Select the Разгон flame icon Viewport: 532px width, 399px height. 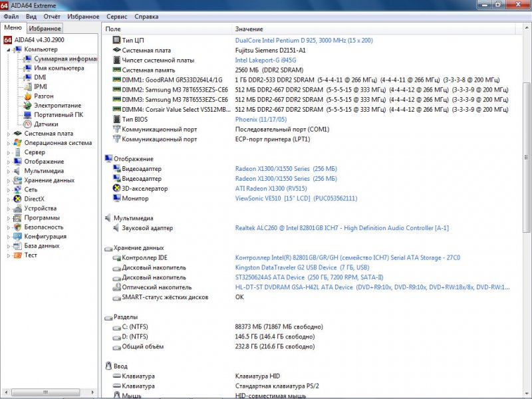click(28, 96)
